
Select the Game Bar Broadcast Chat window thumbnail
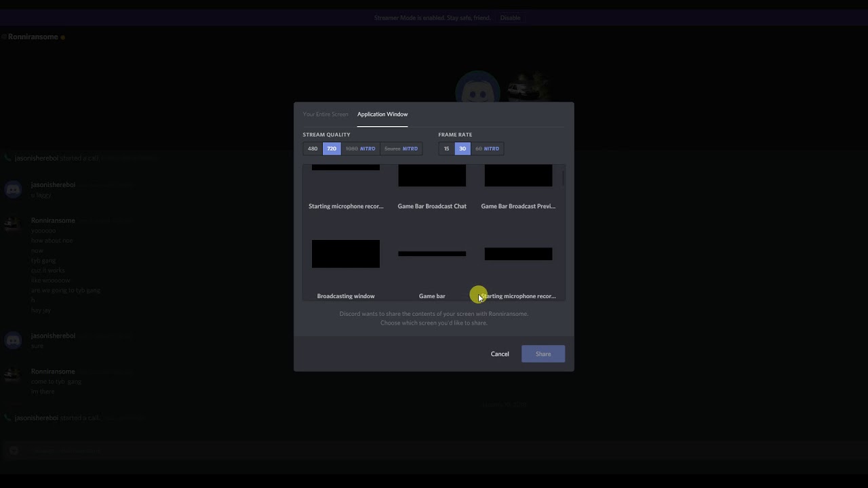pos(432,176)
